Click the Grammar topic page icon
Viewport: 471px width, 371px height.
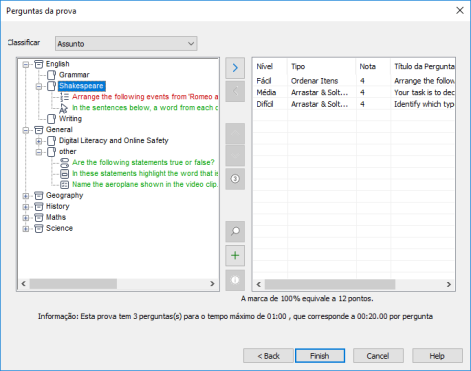51,75
